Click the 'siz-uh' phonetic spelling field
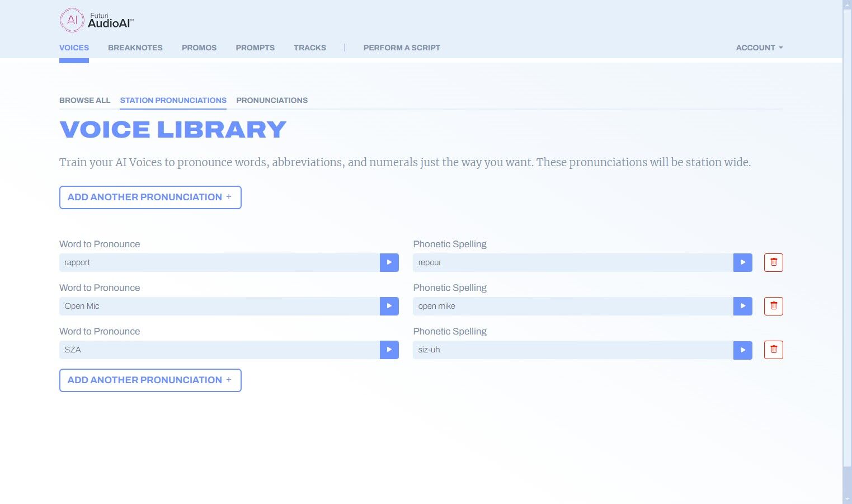This screenshot has width=852, height=504. click(572, 350)
